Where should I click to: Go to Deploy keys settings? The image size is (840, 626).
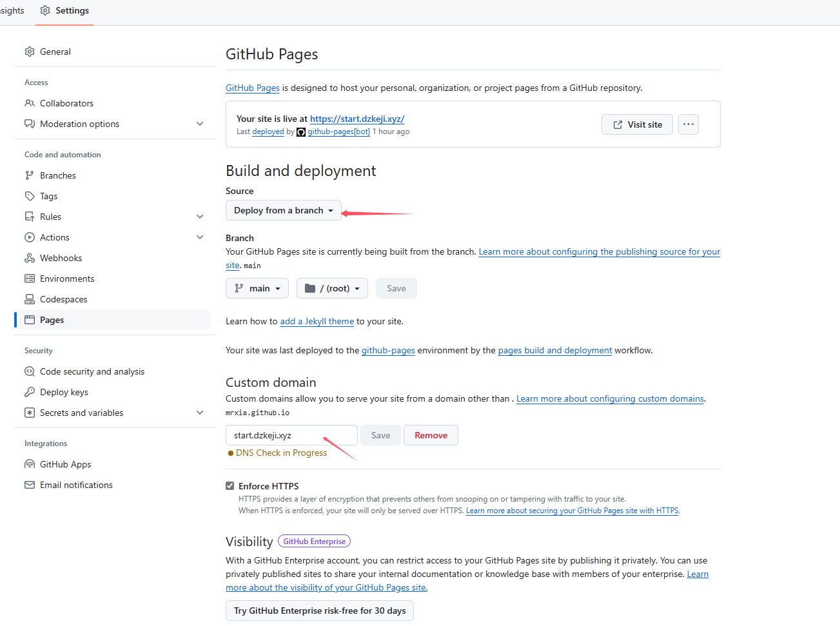tap(115, 392)
